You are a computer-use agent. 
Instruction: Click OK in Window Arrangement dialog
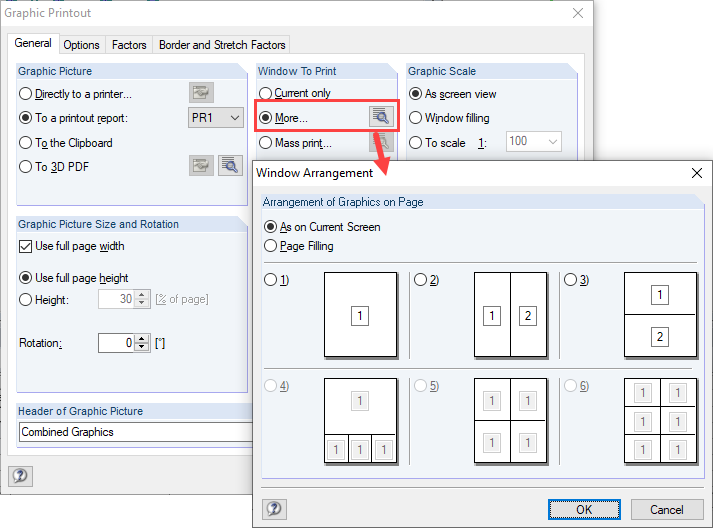[584, 510]
